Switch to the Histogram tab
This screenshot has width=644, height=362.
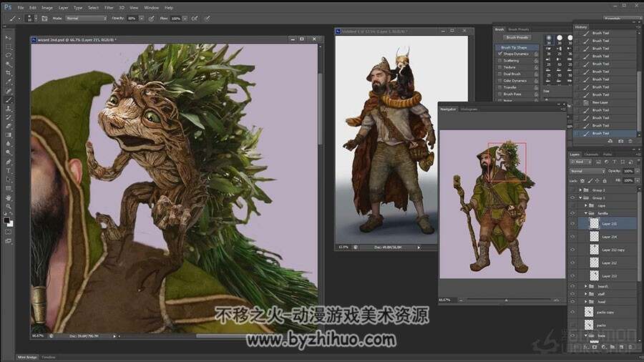tap(469, 109)
